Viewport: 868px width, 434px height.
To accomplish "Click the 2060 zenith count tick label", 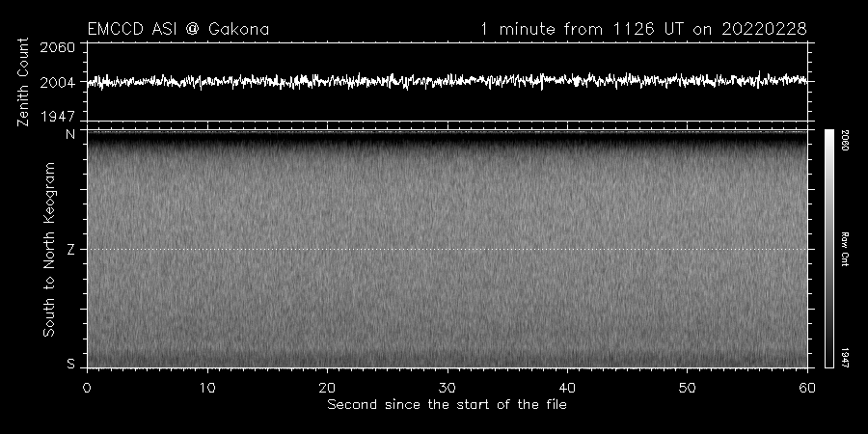I will click(x=58, y=47).
